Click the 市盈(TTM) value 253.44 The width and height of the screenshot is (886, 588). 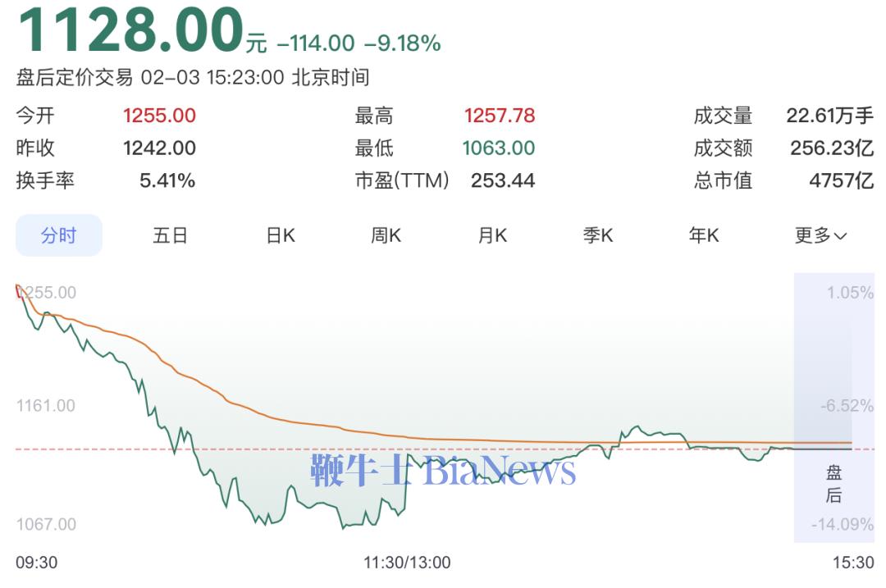coord(502,180)
